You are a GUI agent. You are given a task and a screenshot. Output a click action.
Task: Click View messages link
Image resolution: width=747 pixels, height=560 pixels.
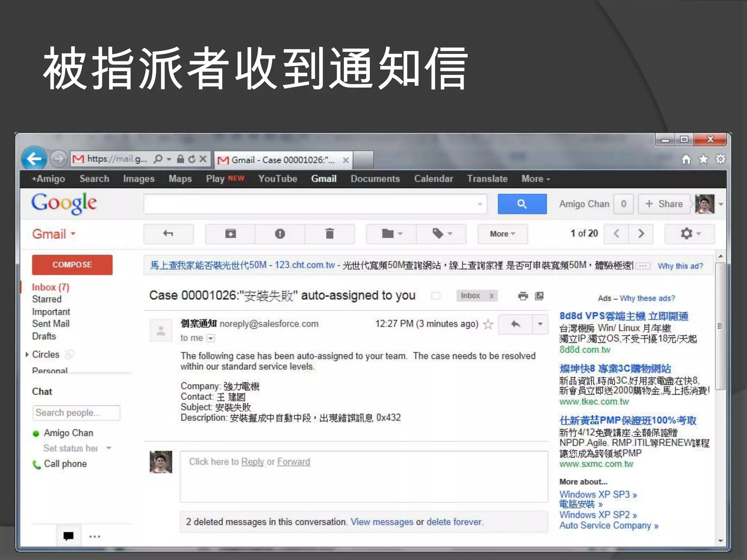pyautogui.click(x=382, y=522)
